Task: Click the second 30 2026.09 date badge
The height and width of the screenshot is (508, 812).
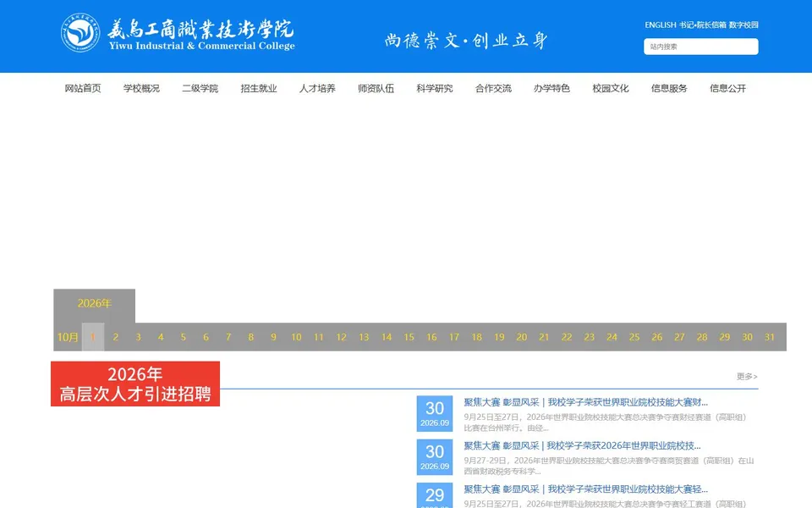Action: point(435,457)
